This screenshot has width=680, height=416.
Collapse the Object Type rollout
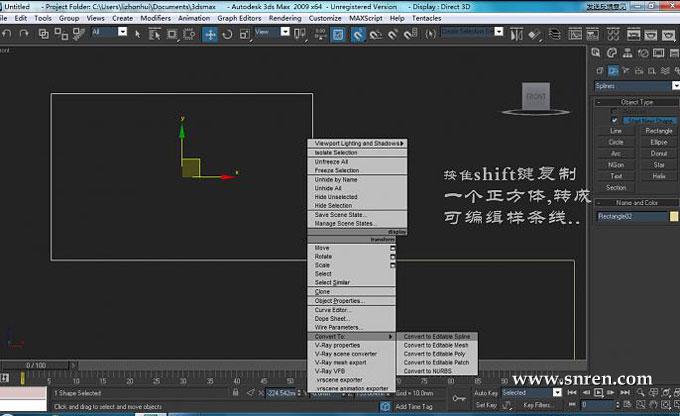coord(636,102)
